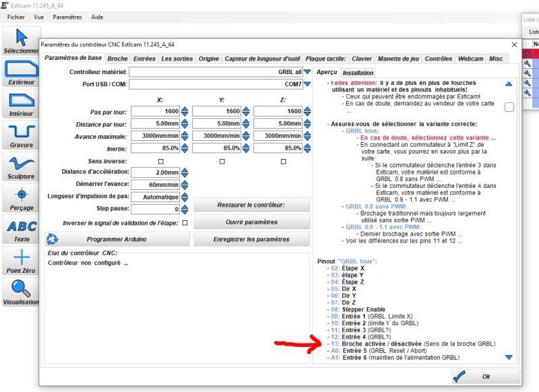
Task: Click the Inertie X input field
Action: click(156, 148)
